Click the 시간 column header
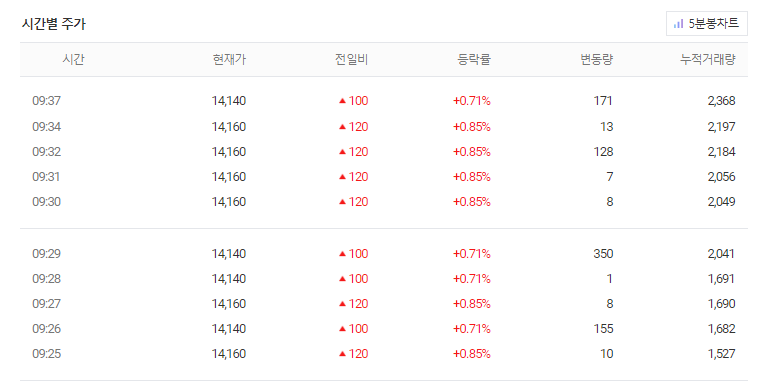Screen dimensions: 761x391 coord(73,60)
